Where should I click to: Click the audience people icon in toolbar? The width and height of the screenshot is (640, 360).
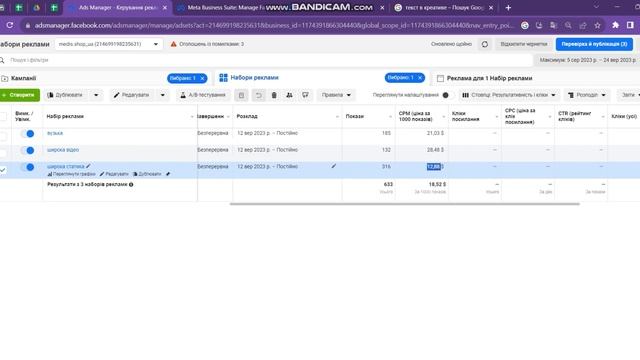(x=289, y=95)
